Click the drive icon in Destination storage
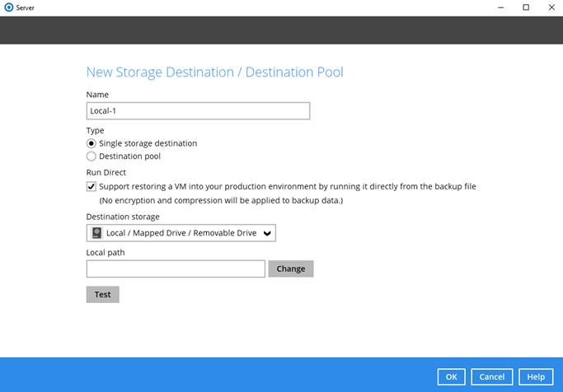The height and width of the screenshot is (392, 563). (96, 233)
